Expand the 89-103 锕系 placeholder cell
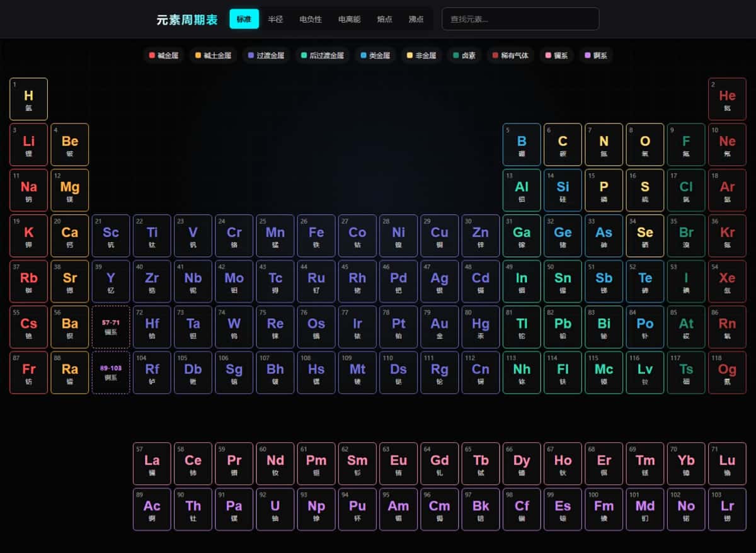 111,372
